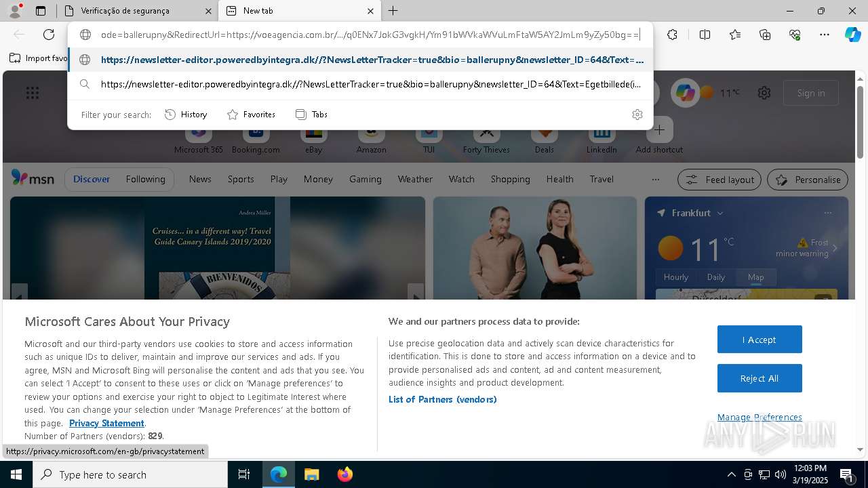Image resolution: width=868 pixels, height=488 pixels.
Task: Filter search by Favorites
Action: (251, 115)
